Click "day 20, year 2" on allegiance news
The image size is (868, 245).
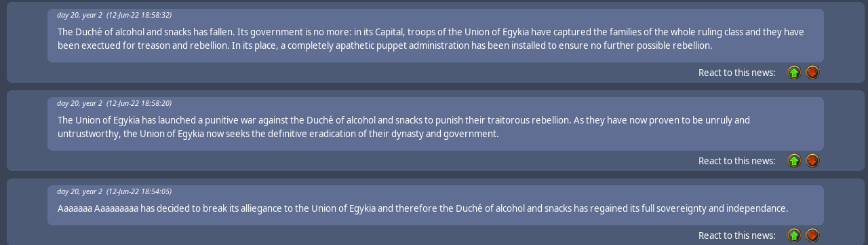pos(79,191)
